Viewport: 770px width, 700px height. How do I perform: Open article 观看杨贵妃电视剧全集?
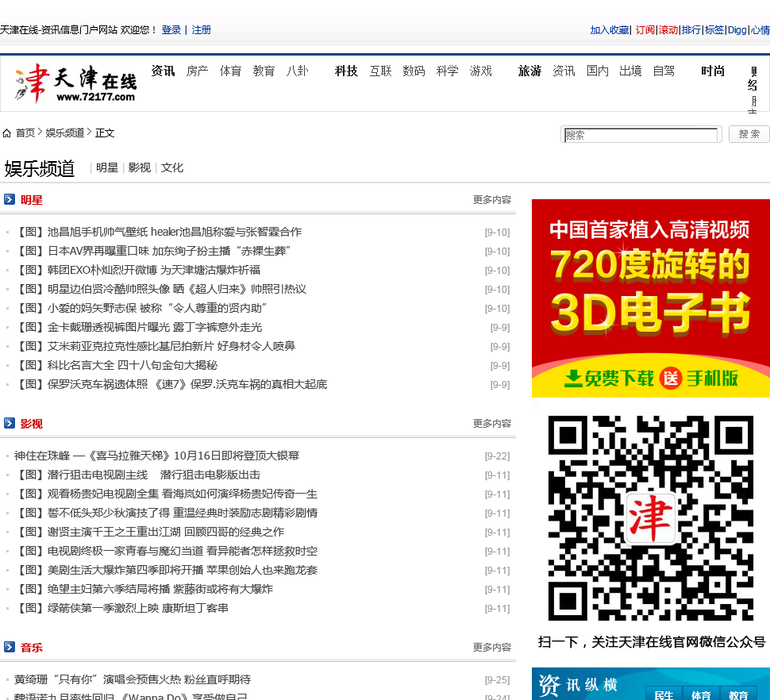(x=165, y=494)
